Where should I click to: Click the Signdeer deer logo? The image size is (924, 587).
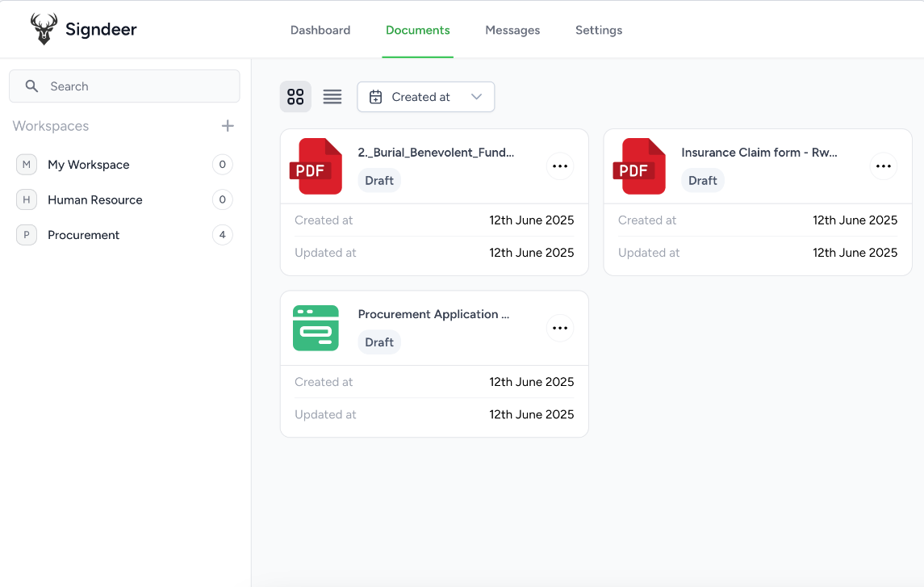(x=44, y=27)
